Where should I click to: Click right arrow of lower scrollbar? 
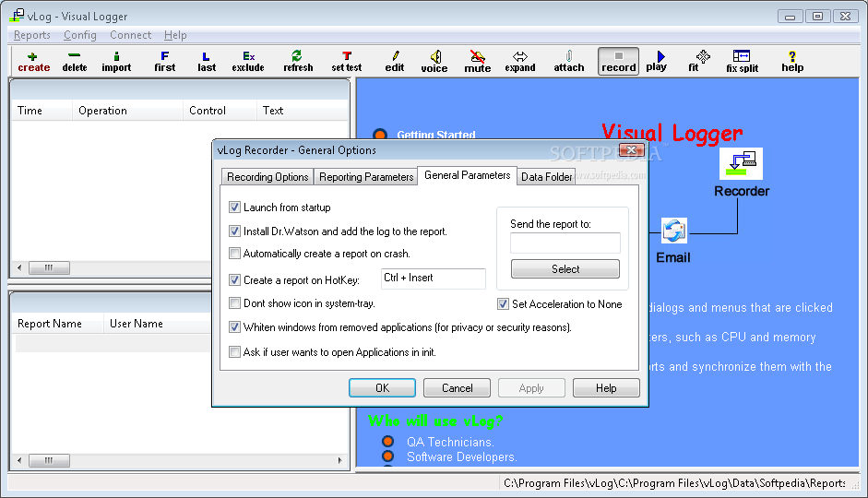(339, 460)
